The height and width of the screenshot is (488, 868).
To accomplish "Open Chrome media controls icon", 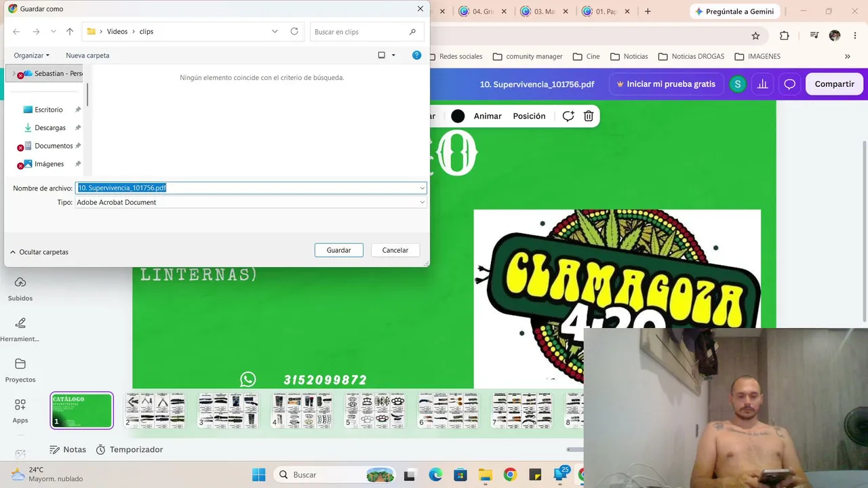I will pyautogui.click(x=814, y=36).
